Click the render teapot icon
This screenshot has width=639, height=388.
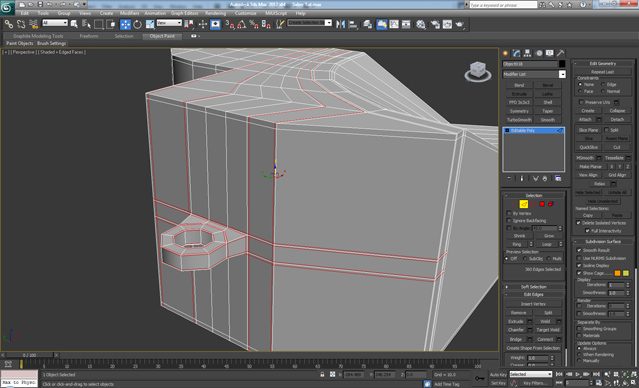(x=460, y=24)
